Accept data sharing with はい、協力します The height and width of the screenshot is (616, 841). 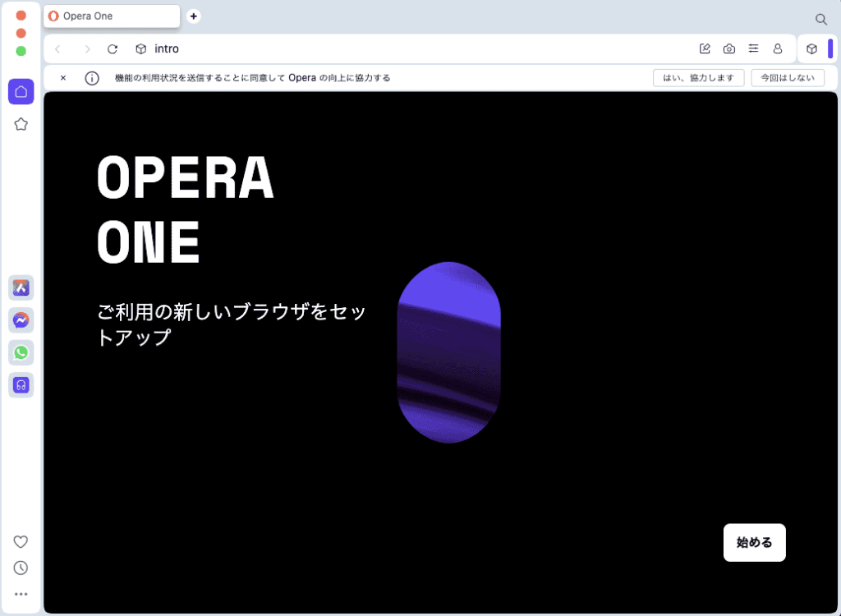pos(698,77)
